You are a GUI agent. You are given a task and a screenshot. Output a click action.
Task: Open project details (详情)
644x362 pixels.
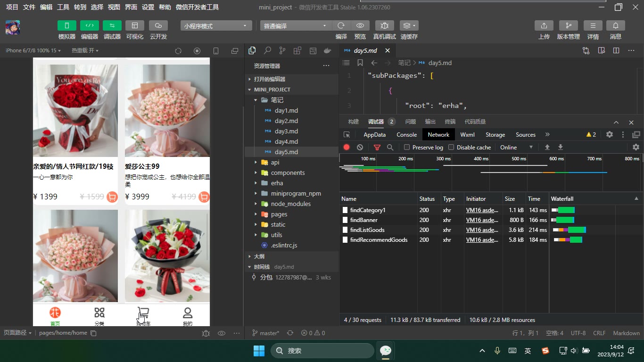click(593, 25)
